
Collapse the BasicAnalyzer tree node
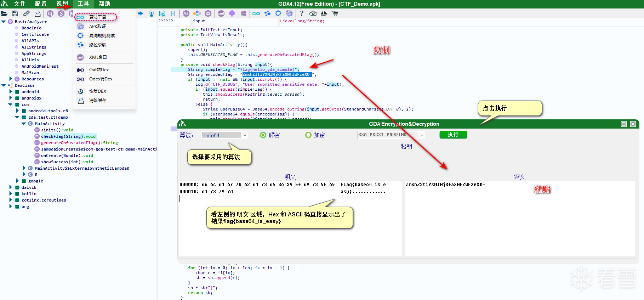pos(4,22)
